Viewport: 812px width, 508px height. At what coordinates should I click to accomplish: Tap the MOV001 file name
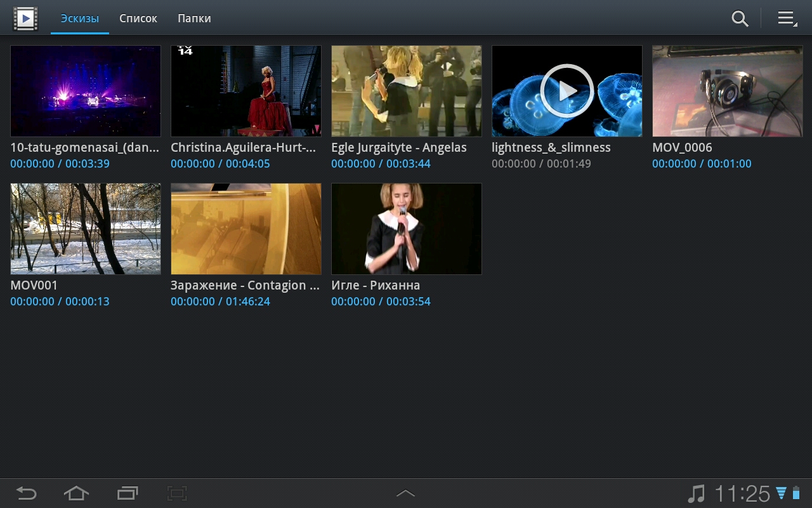point(34,286)
